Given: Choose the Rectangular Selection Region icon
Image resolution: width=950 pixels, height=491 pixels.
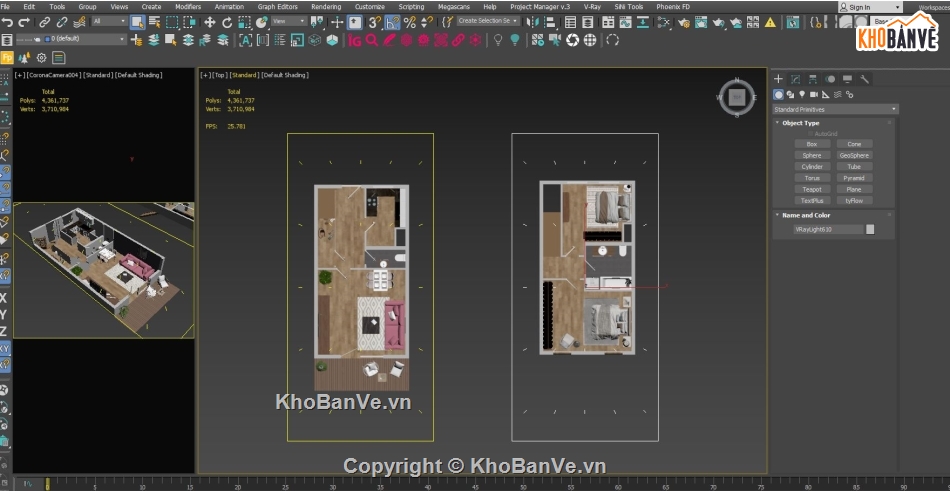Looking at the screenshot, I should (x=172, y=22).
